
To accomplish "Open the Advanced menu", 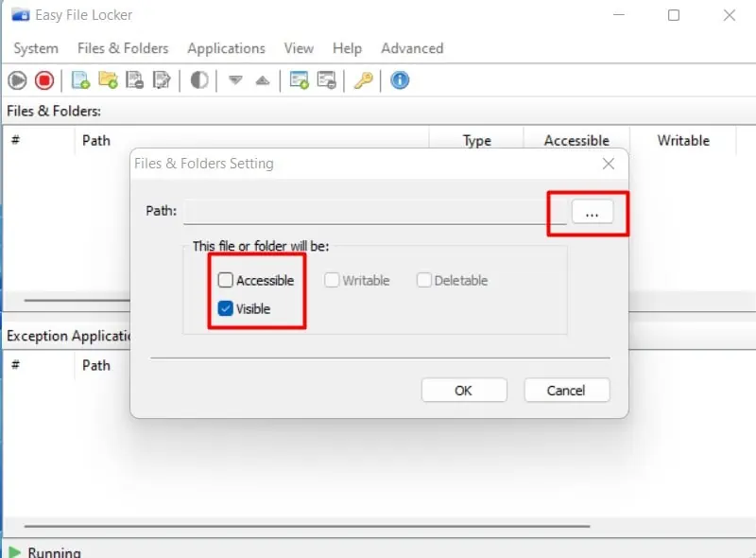I will pos(412,48).
